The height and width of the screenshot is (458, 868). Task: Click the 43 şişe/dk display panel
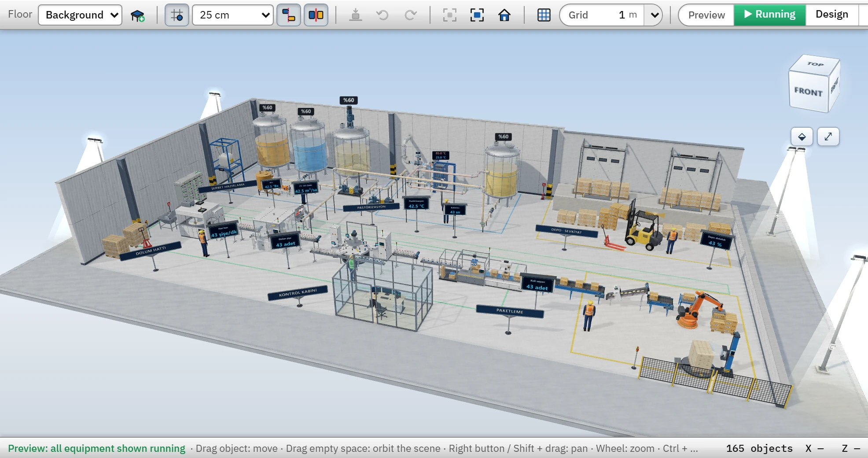click(224, 232)
